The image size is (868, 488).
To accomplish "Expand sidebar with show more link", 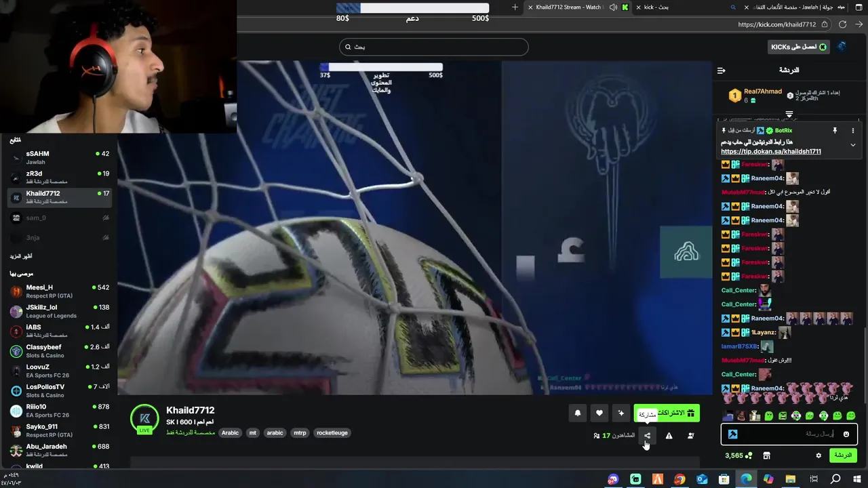I will pos(20,256).
